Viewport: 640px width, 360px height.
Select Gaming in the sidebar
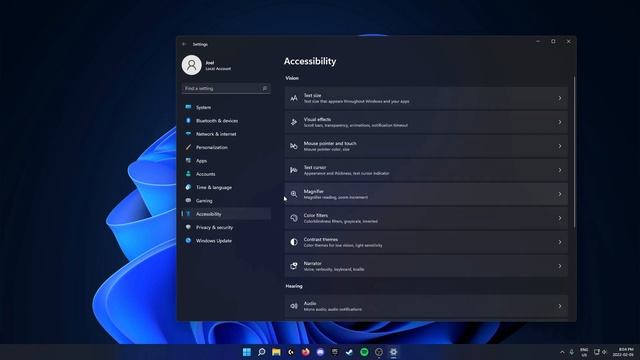[226, 201]
